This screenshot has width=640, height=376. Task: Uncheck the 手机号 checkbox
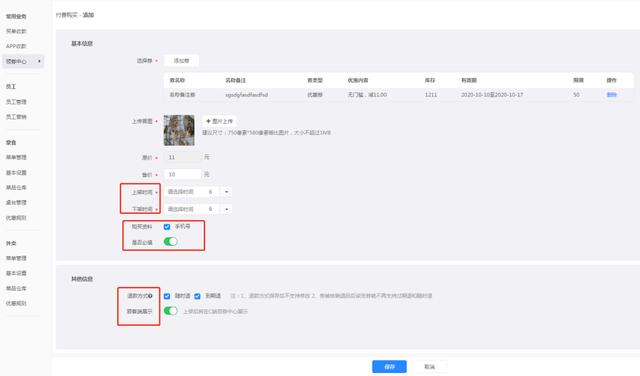pyautogui.click(x=167, y=227)
